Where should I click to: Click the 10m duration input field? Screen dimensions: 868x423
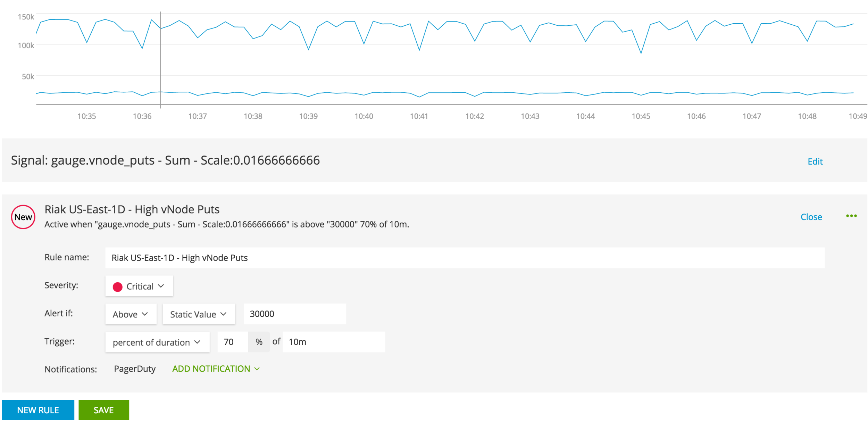(x=334, y=342)
